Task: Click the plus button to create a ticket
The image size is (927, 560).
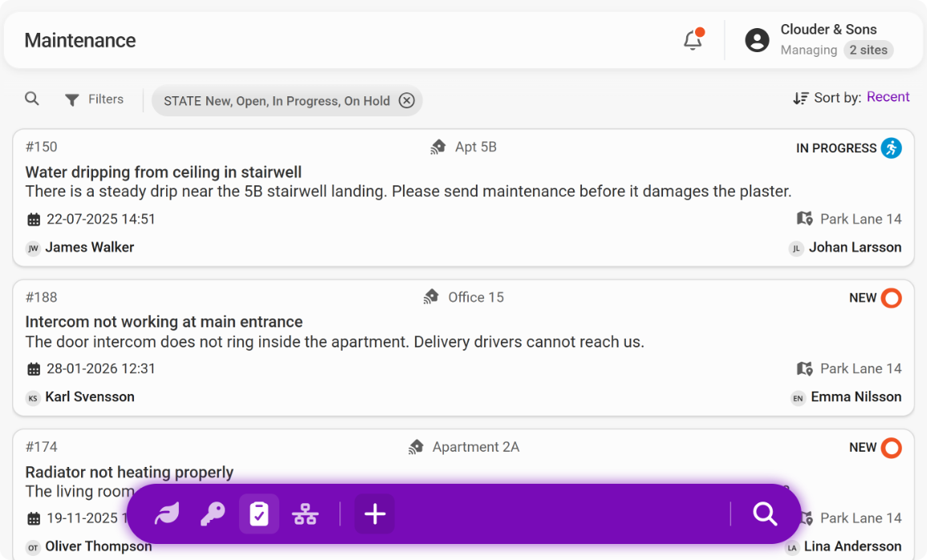Action: pyautogui.click(x=374, y=513)
